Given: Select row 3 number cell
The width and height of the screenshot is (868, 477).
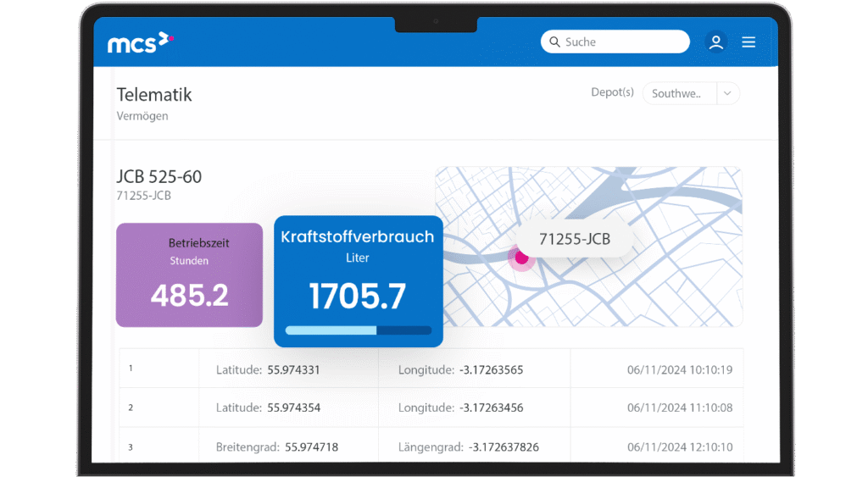Looking at the screenshot, I should pyautogui.click(x=159, y=446).
